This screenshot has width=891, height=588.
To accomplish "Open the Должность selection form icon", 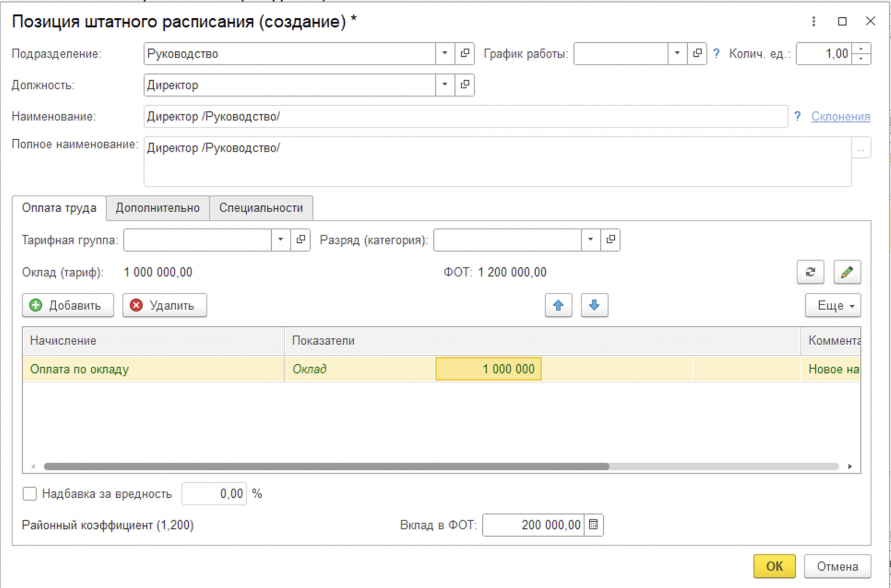I will click(x=464, y=85).
